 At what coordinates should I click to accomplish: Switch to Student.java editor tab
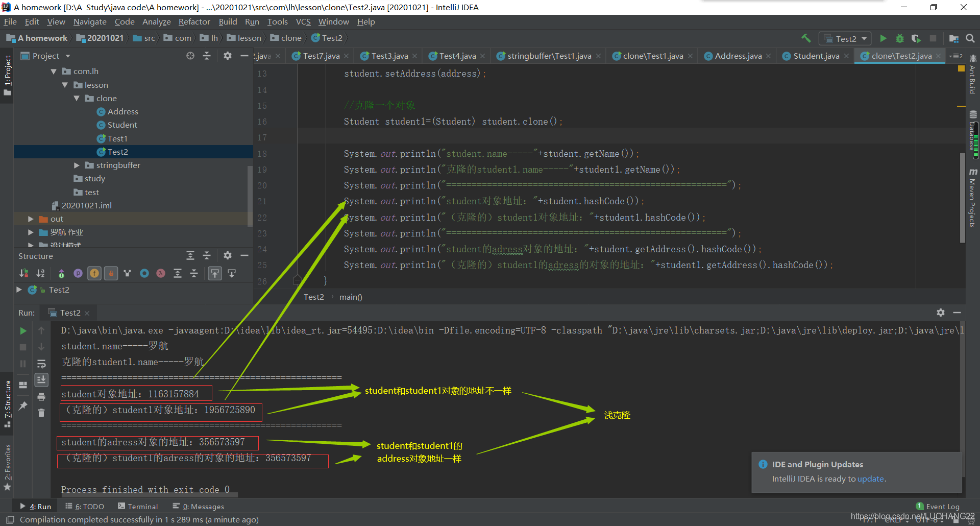816,56
